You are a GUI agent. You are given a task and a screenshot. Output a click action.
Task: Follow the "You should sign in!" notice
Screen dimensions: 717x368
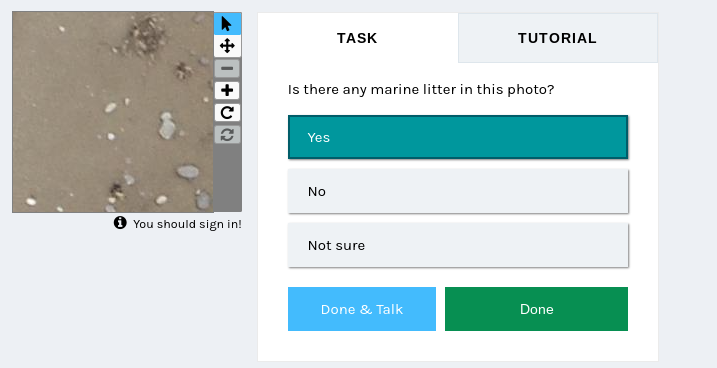click(x=187, y=224)
